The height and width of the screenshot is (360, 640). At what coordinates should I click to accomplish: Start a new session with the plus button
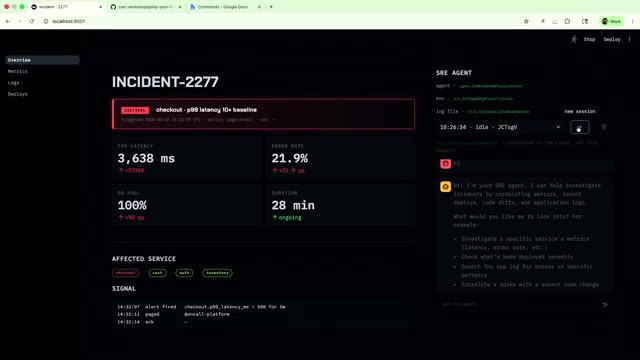[580, 127]
